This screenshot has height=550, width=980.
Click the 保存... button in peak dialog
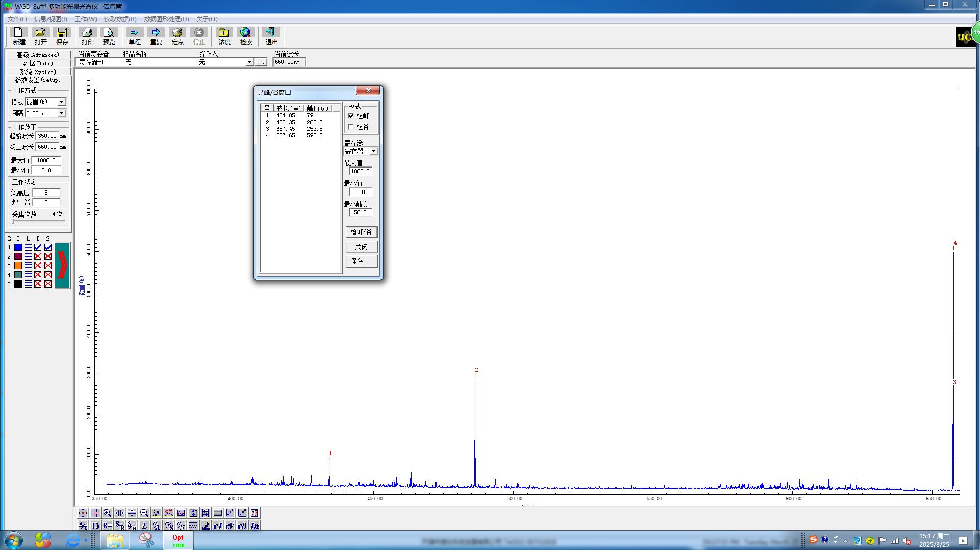(x=362, y=261)
